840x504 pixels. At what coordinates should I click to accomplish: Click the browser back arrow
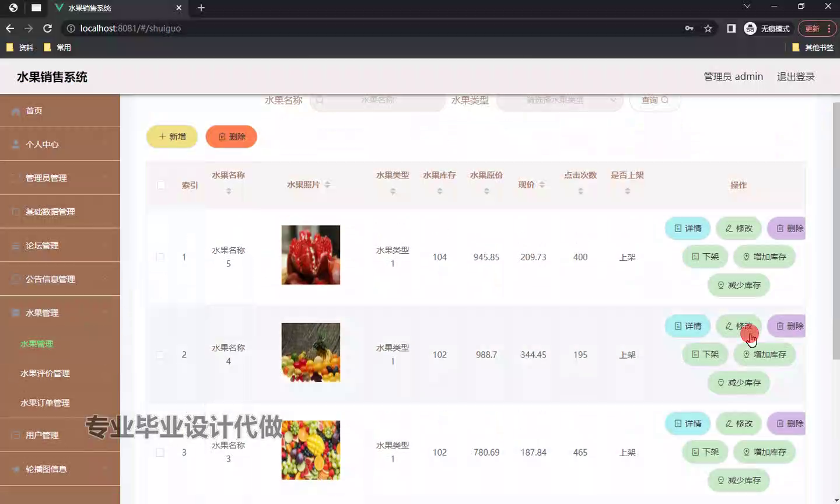point(10,28)
